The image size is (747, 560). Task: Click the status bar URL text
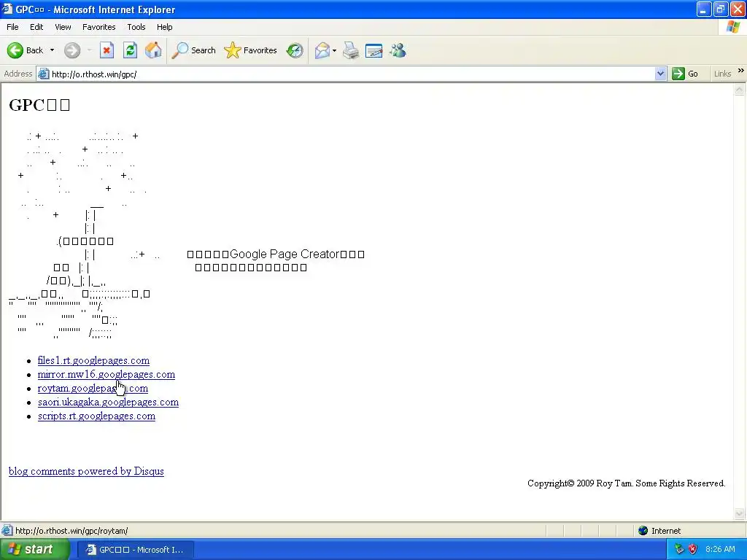pyautogui.click(x=71, y=531)
